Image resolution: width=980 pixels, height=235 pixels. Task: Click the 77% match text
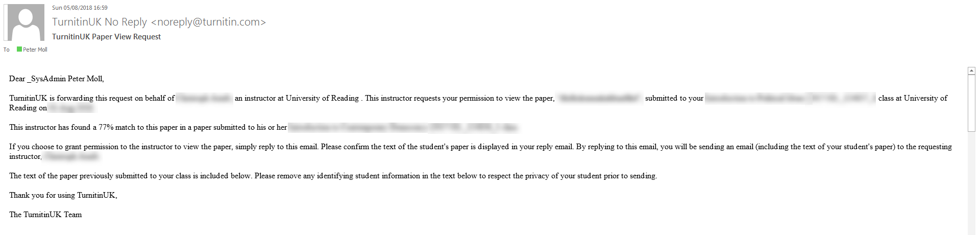tap(106, 127)
